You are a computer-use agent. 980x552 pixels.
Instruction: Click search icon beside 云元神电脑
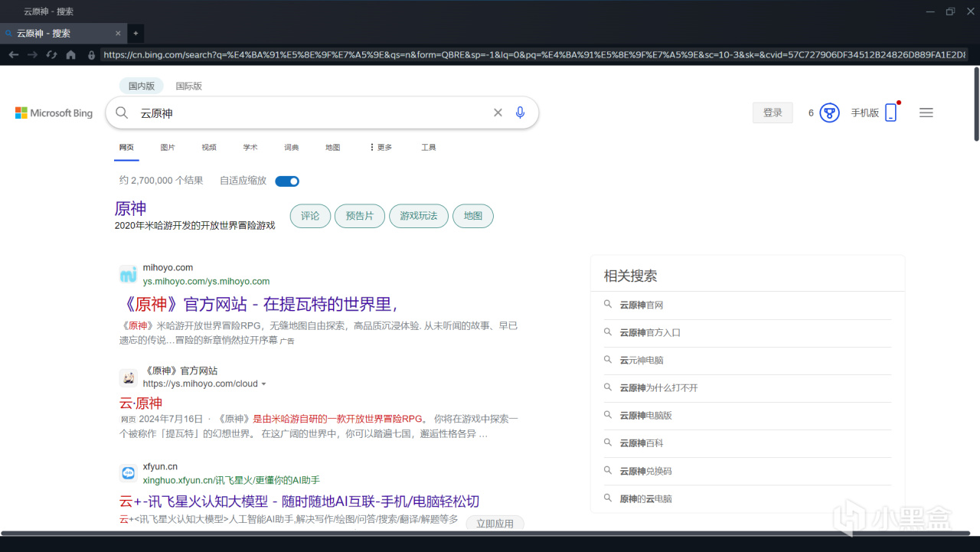(x=608, y=360)
